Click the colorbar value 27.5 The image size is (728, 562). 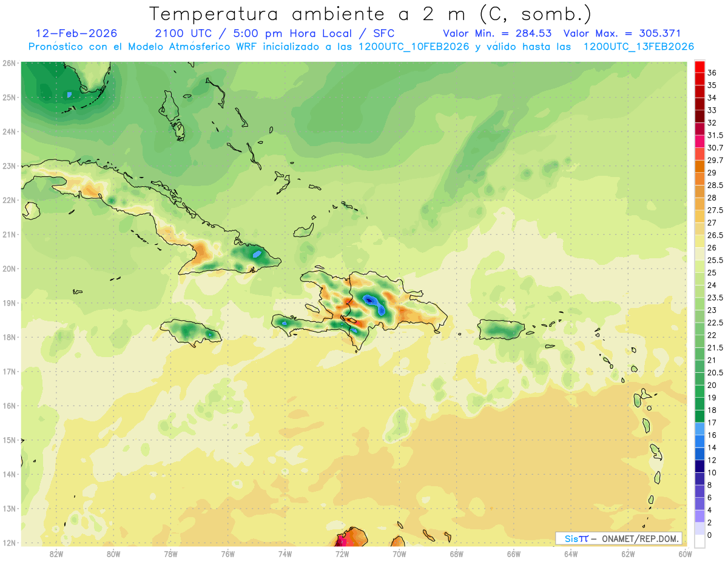tap(715, 210)
